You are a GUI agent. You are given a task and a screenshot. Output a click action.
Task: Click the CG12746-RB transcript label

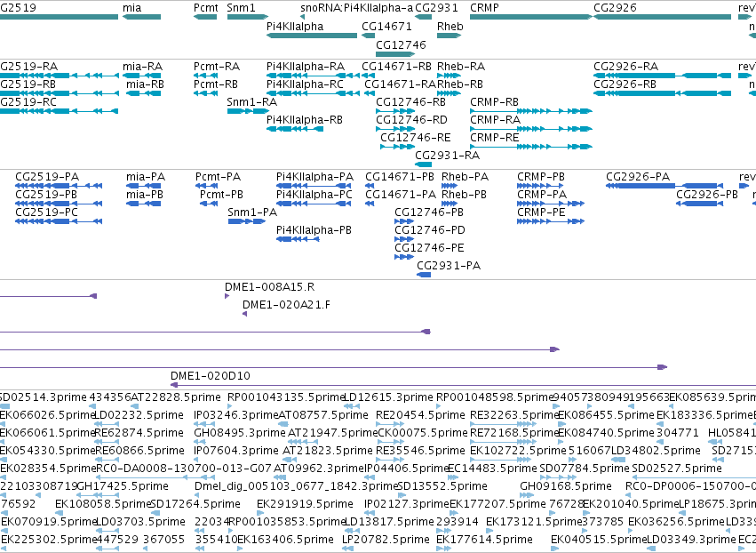(410, 102)
